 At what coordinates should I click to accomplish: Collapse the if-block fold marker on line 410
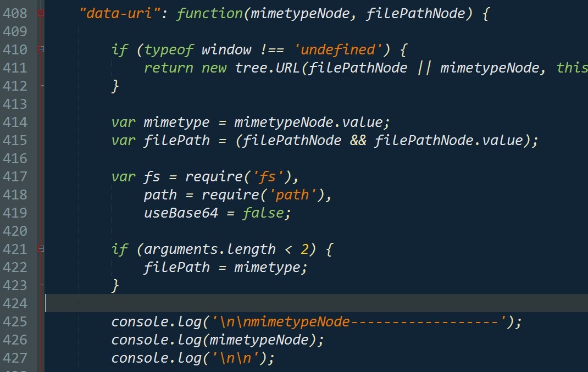[41, 49]
